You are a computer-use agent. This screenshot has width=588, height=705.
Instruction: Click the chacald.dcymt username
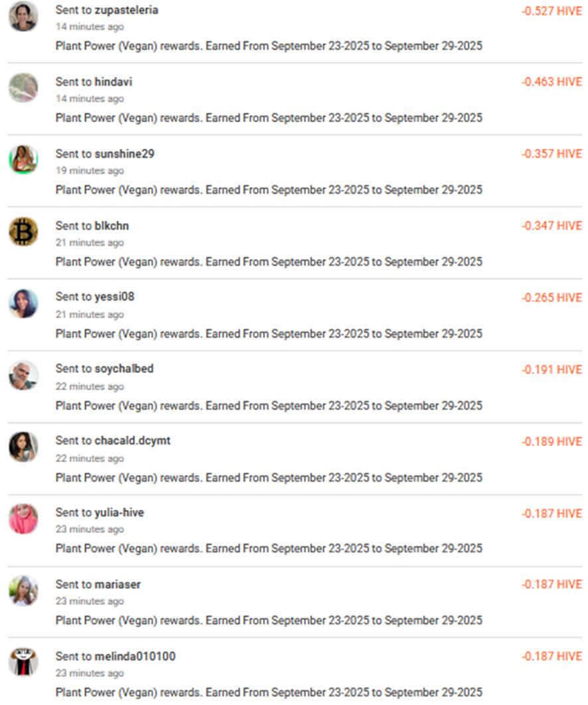(133, 440)
